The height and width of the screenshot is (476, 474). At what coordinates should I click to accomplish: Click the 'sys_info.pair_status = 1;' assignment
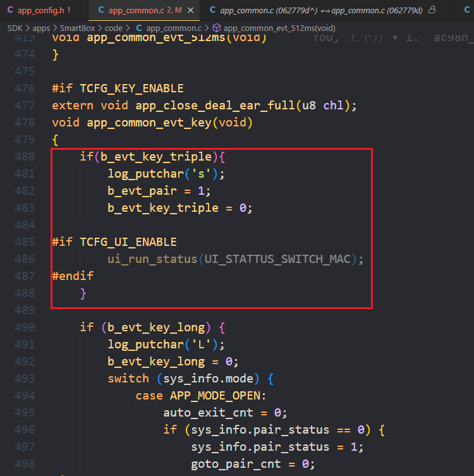click(x=277, y=447)
